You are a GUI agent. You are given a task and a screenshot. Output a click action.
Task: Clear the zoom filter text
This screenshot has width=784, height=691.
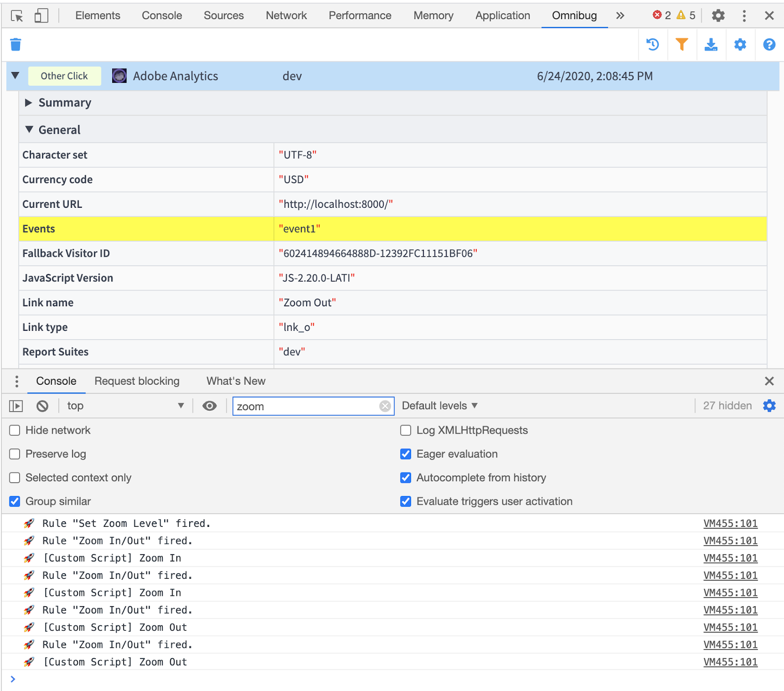click(385, 406)
